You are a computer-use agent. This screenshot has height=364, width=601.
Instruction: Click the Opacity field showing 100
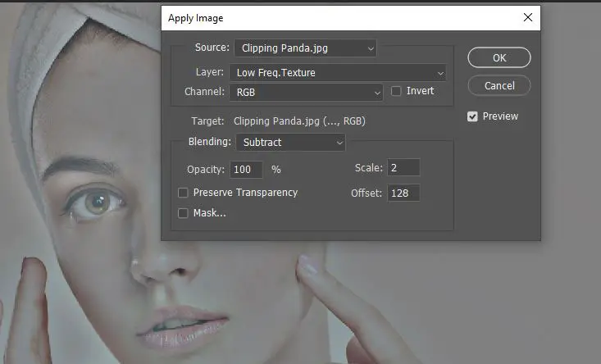point(246,170)
